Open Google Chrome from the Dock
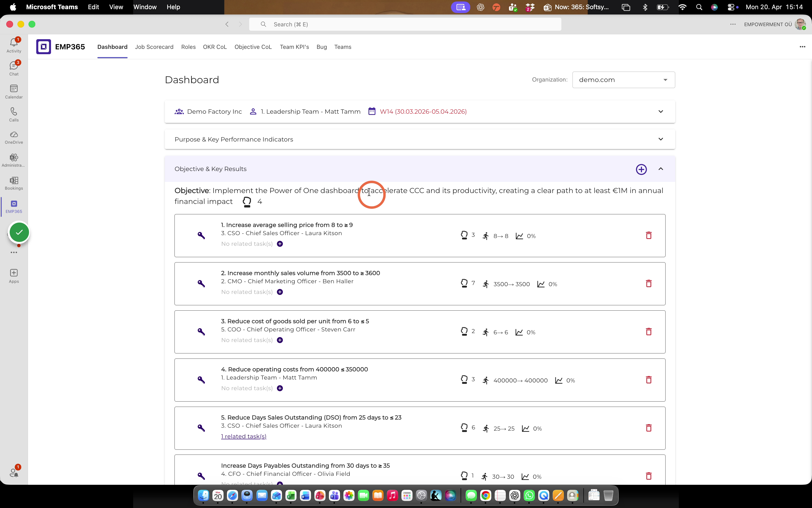 pos(486,495)
